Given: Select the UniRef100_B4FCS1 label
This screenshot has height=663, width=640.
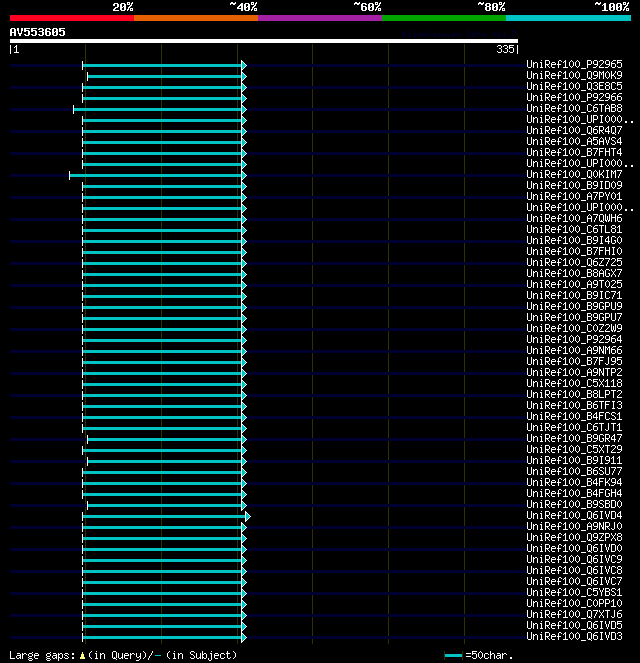Looking at the screenshot, I should (574, 416).
